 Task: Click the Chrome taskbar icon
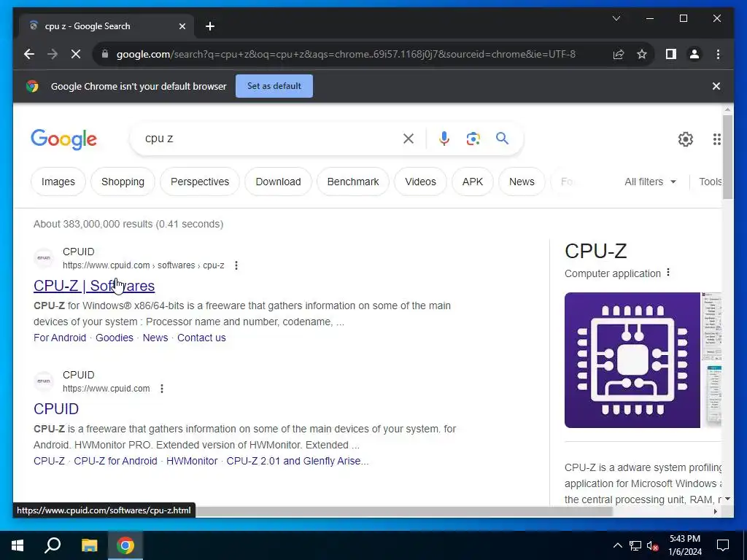pos(125,545)
